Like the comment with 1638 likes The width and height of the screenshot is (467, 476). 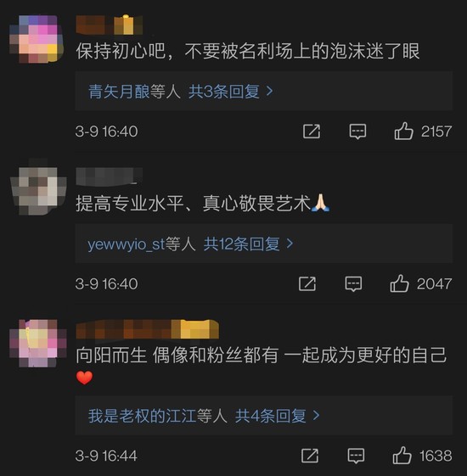point(402,456)
